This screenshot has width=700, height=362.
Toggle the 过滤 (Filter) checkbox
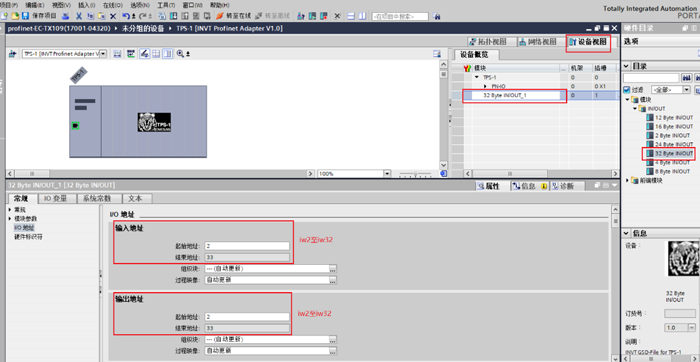[626, 90]
